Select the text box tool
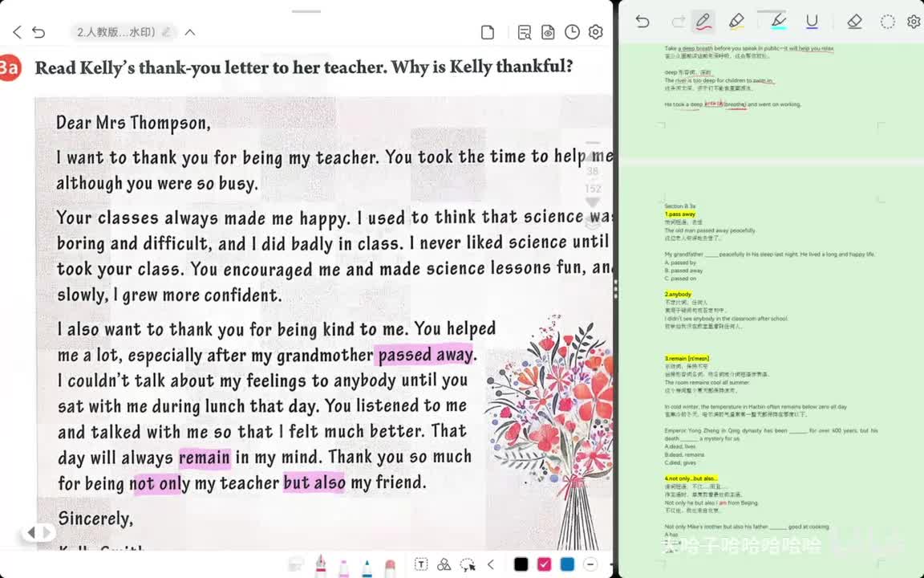This screenshot has width=924, height=578. tap(421, 564)
